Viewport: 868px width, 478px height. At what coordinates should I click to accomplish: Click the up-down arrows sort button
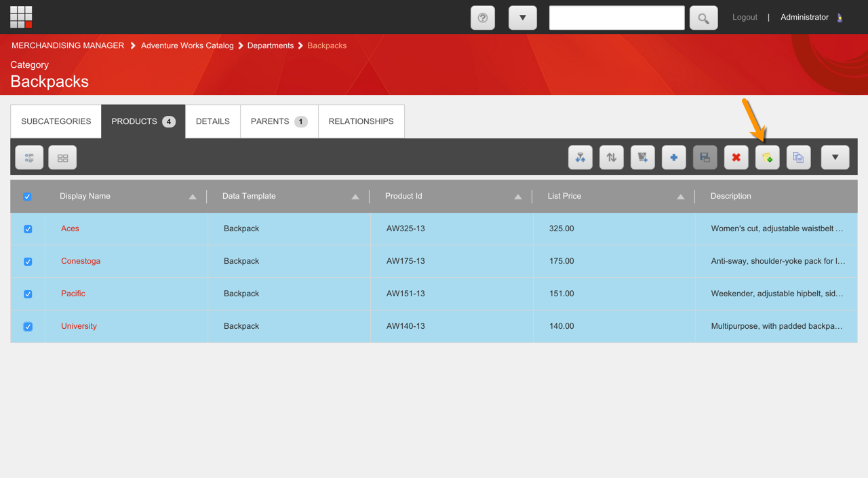tap(612, 157)
